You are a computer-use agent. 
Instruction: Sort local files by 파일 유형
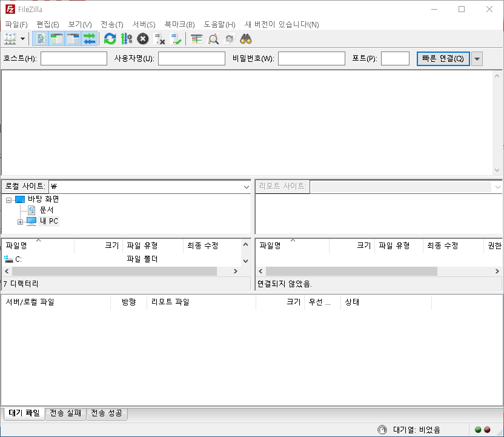pos(153,245)
